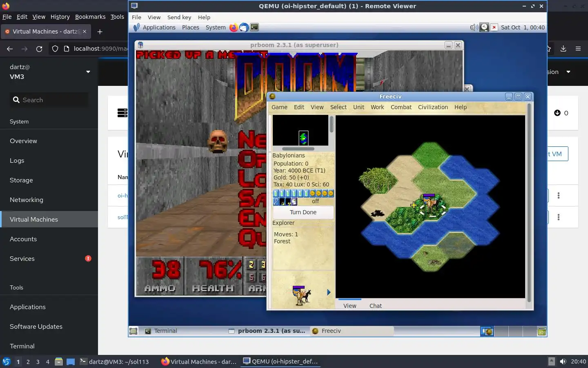Open the Freeciv Edit menu
588x368 pixels.
tap(299, 107)
